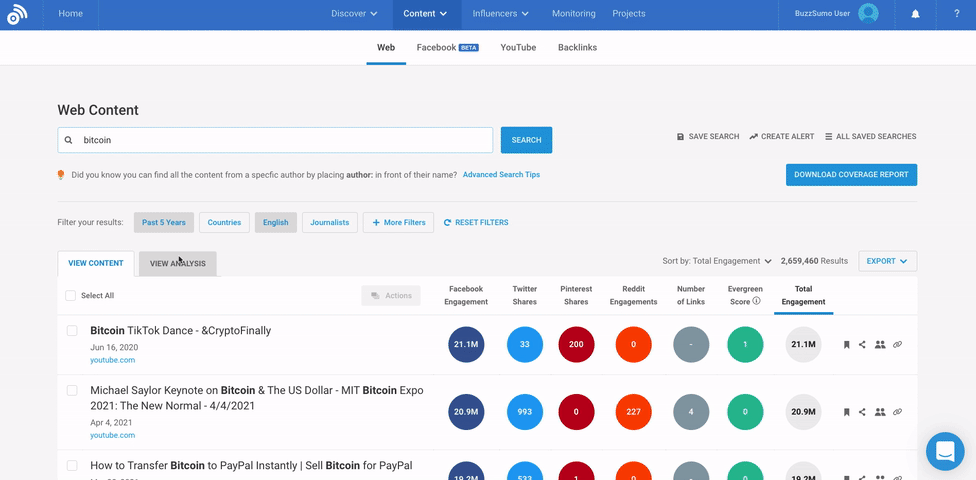Open the notifications bell
Screen dimensions: 976x480
click(x=915, y=14)
